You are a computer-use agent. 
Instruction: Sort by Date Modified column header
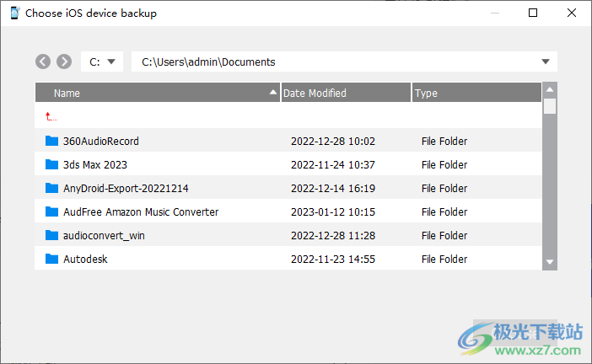click(x=346, y=93)
